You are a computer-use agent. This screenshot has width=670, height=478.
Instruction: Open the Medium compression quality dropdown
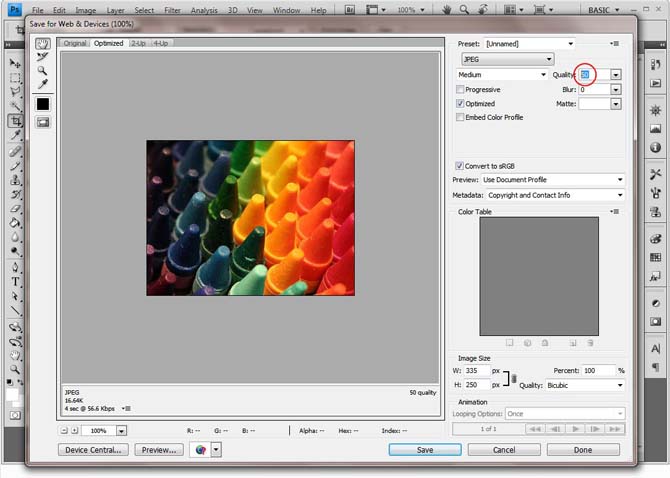click(502, 75)
